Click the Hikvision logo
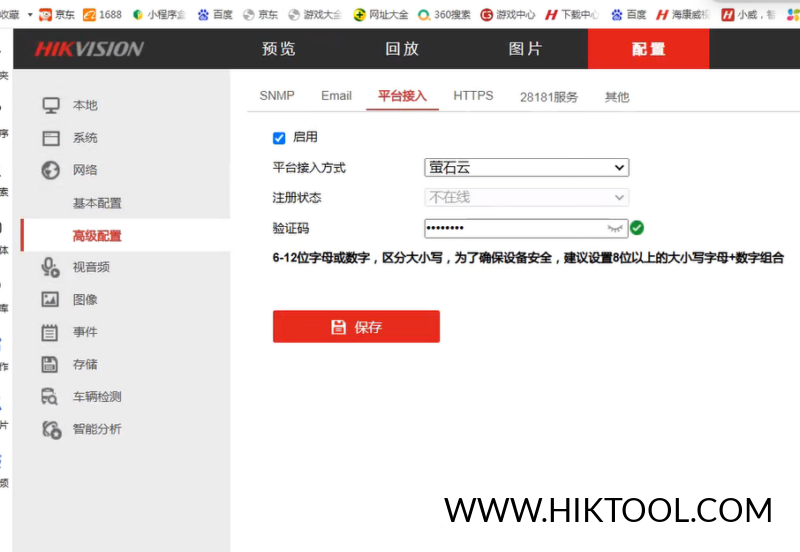 pyautogui.click(x=89, y=49)
